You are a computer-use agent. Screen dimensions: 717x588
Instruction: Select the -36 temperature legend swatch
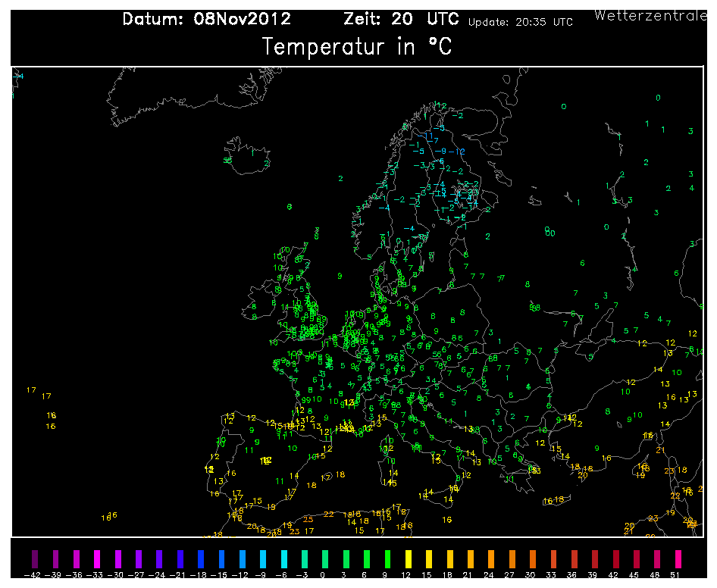point(77,559)
